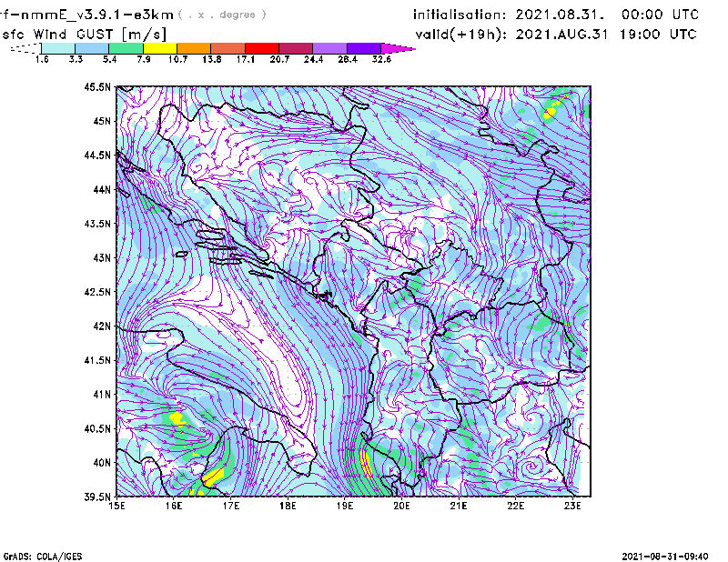Image resolution: width=728 pixels, height=562 pixels.
Task: Click the light cyan legend swatch after 1.6
Action: click(58, 48)
